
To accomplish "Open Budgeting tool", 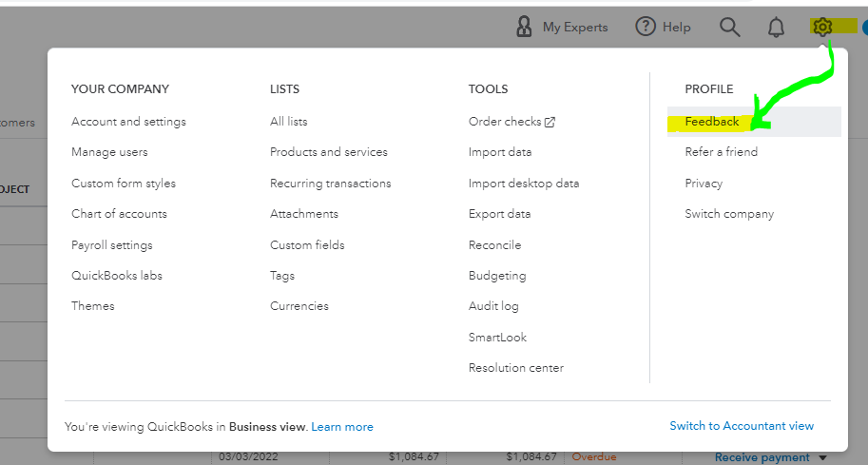I will 497,276.
